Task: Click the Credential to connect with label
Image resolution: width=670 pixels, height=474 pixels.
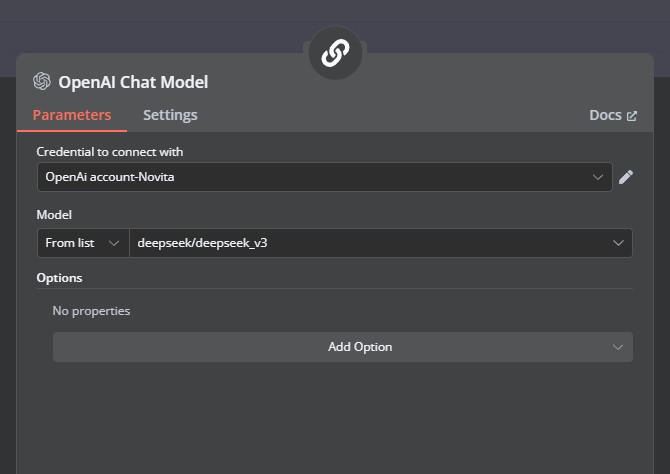Action: coord(110,152)
